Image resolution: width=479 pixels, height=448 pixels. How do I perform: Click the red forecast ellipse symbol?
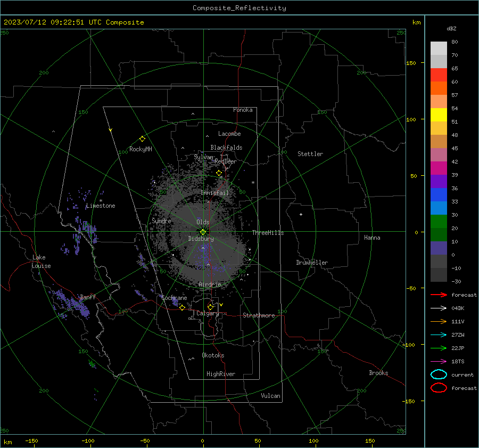(x=439, y=388)
